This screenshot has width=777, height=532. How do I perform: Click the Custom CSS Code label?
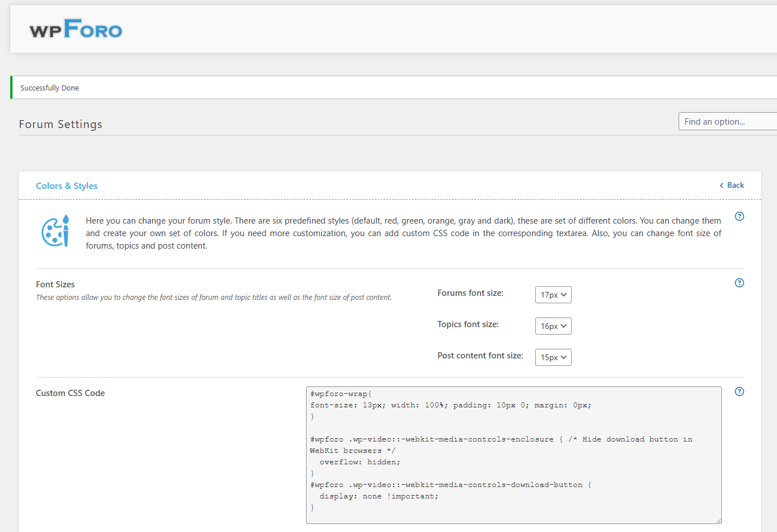(70, 393)
